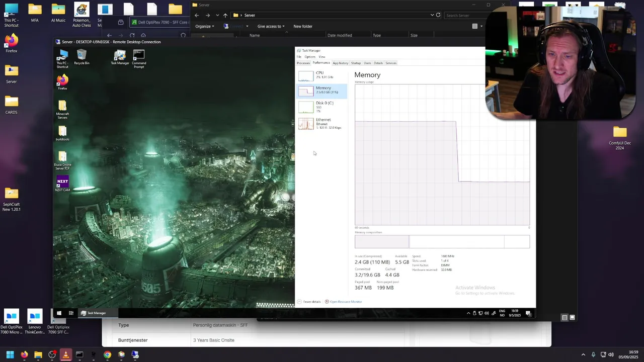Image resolution: width=644 pixels, height=362 pixels.
Task: Open Give access to dropdown
Action: click(271, 26)
